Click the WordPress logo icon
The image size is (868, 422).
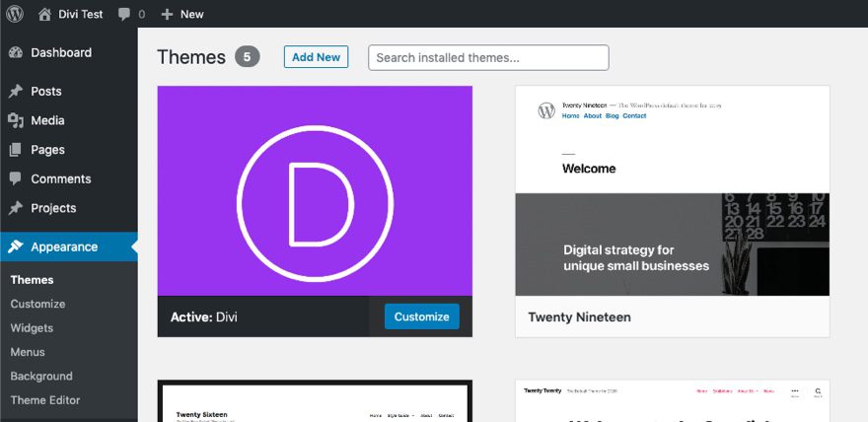pos(15,15)
